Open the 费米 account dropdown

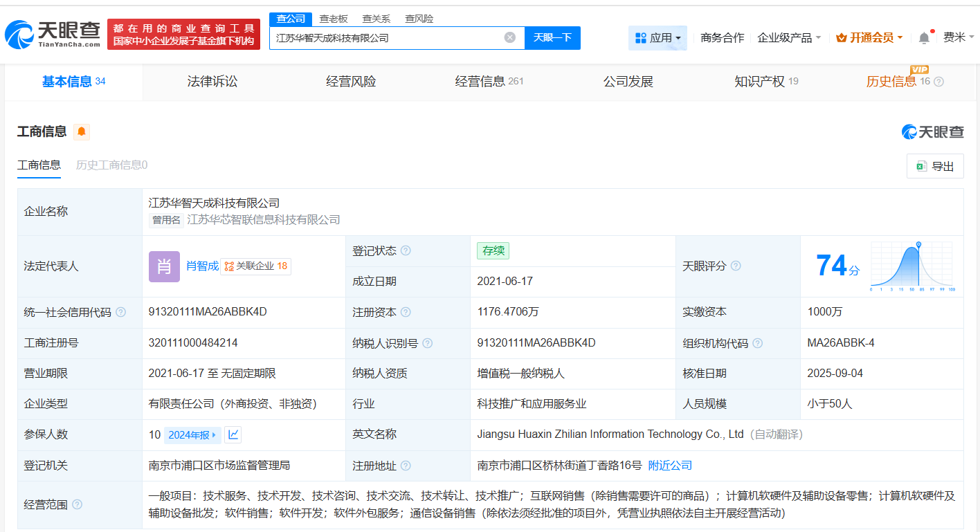pyautogui.click(x=959, y=37)
